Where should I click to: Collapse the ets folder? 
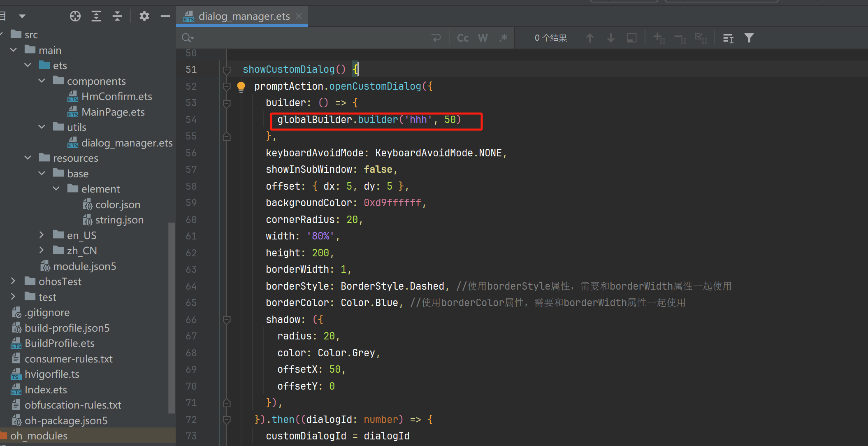tap(28, 65)
